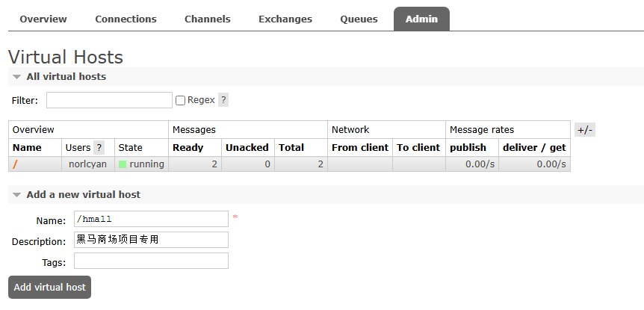Collapse the Add a new virtual host section

coord(84,195)
